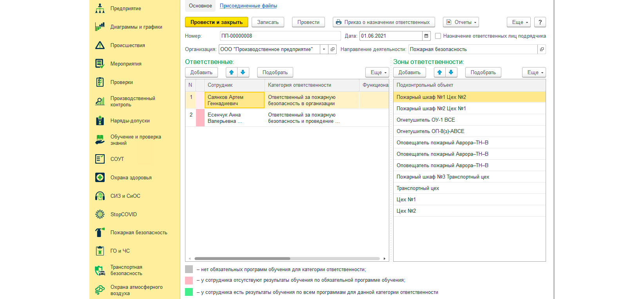Open the calendar picker beside the date field
644x299 pixels.
426,36
